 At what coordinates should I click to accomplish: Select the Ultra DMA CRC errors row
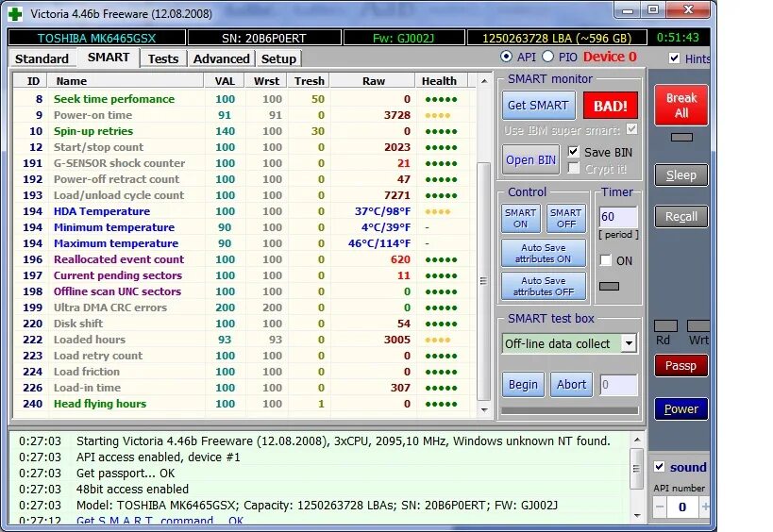[x=244, y=308]
